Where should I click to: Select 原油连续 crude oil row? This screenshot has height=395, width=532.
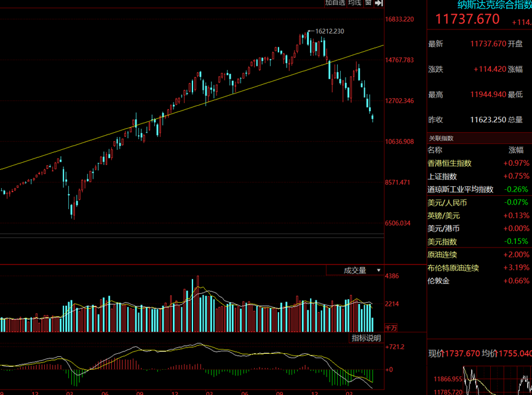[x=479, y=255]
